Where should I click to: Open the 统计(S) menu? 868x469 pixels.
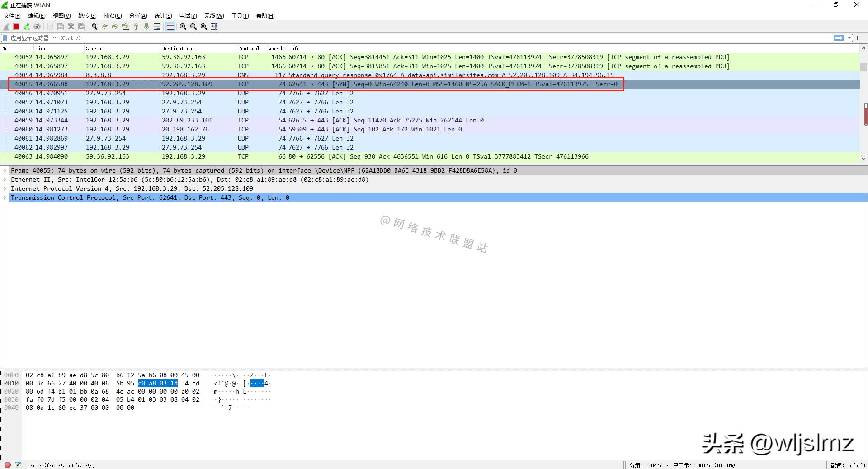163,16
